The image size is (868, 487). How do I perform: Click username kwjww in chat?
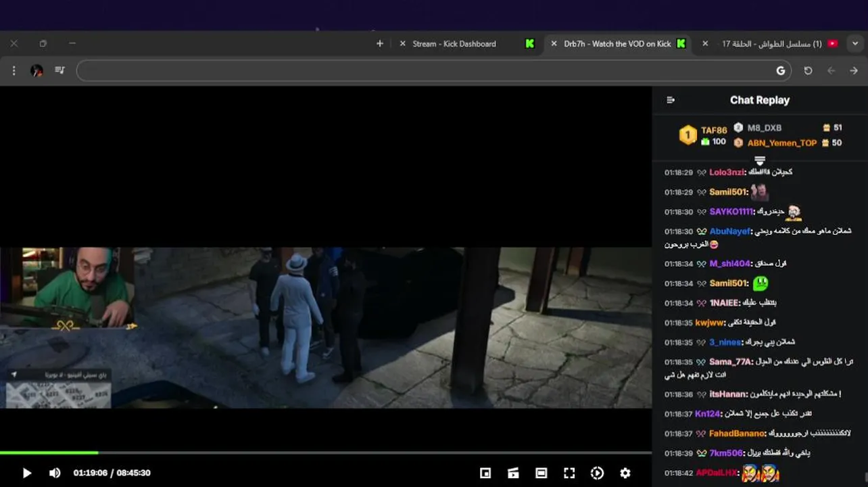[x=709, y=323]
